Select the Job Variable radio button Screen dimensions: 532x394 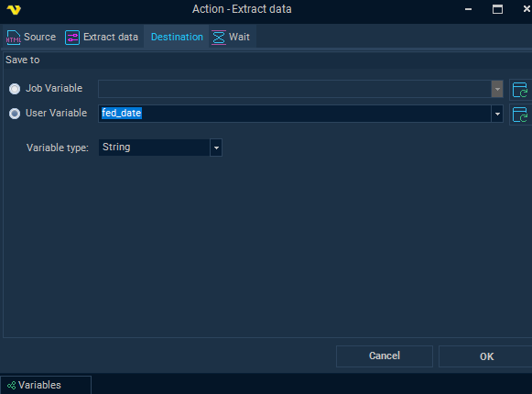15,89
